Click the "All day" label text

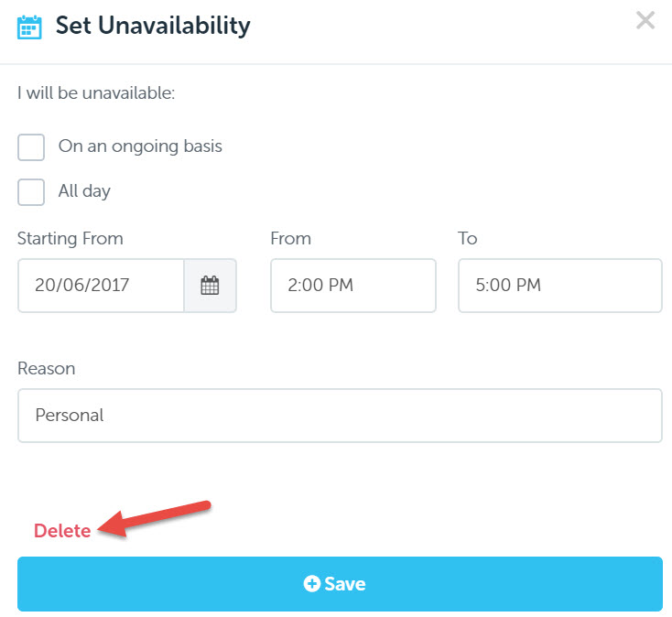click(x=84, y=191)
